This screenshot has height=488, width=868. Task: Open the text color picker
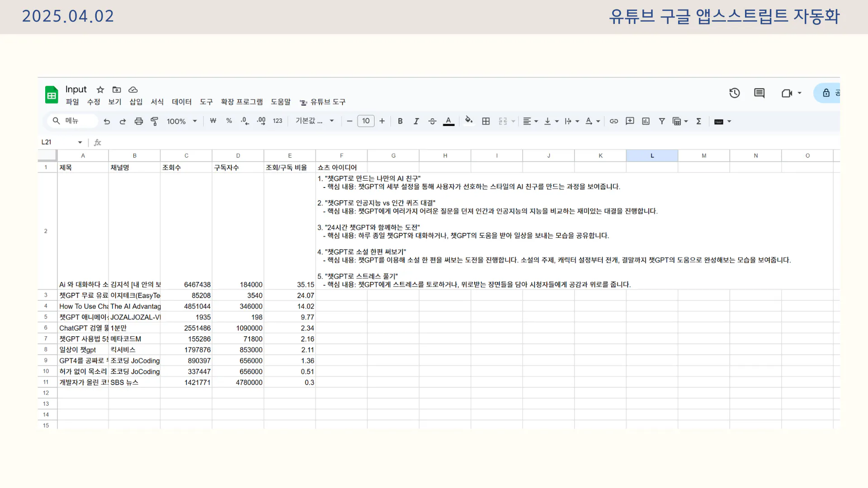tap(448, 121)
